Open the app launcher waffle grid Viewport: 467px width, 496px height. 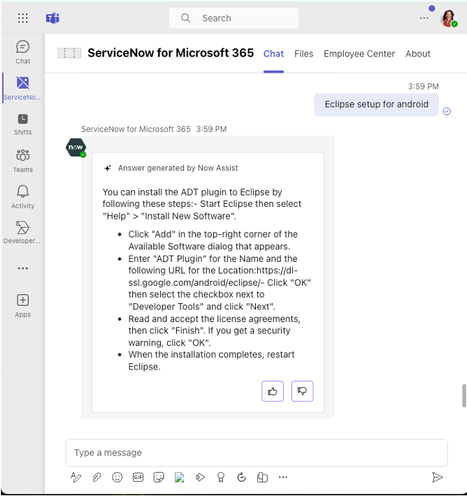click(x=23, y=18)
